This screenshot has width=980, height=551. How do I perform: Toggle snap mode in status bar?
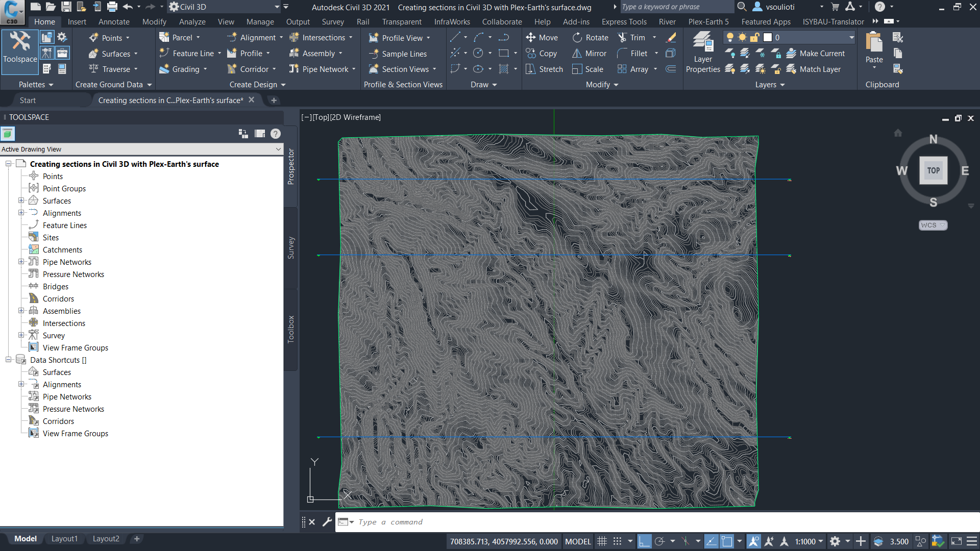click(x=617, y=541)
